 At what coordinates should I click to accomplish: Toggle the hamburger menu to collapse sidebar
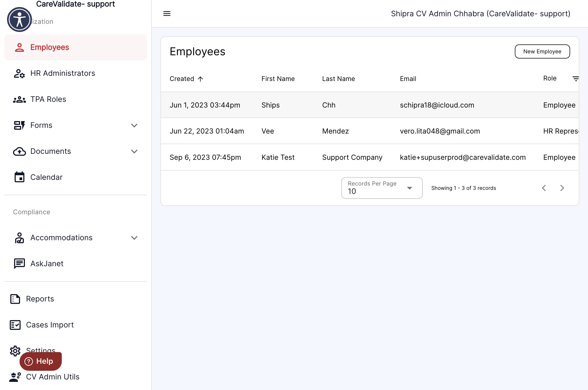167,14
